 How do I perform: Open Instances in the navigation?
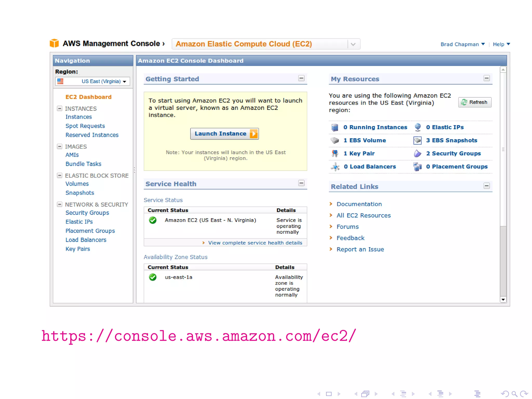click(78, 117)
